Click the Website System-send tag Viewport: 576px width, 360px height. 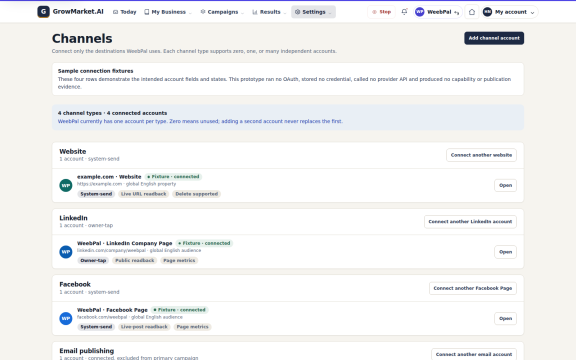[x=96, y=194]
